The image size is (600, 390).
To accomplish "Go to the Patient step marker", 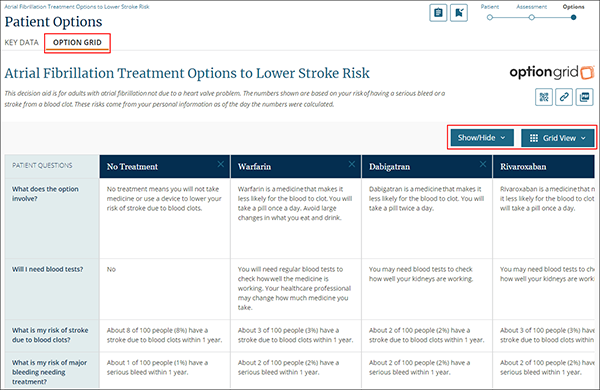I will (x=490, y=17).
